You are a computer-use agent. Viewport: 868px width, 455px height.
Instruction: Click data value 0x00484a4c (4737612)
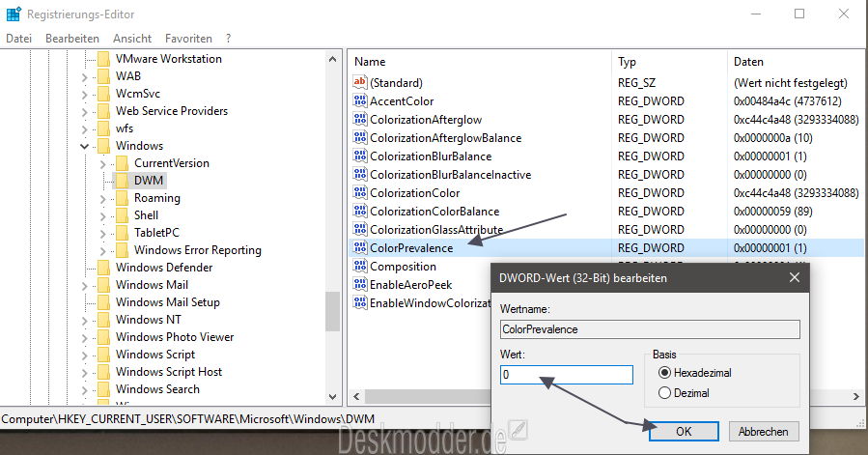click(x=787, y=100)
